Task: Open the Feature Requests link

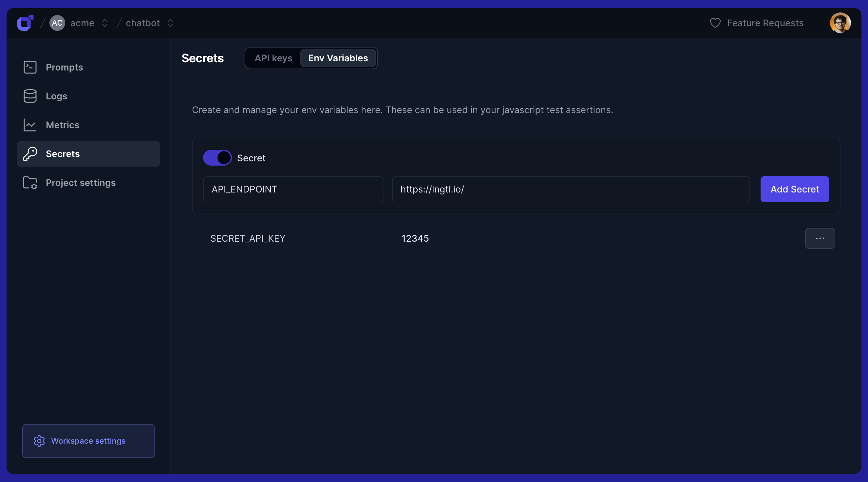Action: point(765,23)
